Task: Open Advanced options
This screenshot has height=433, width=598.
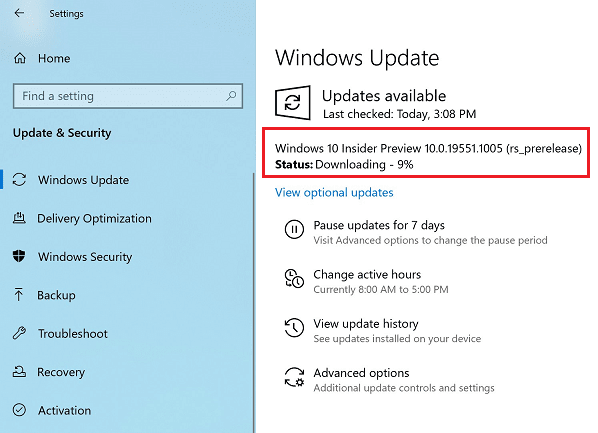Action: pyautogui.click(x=361, y=373)
